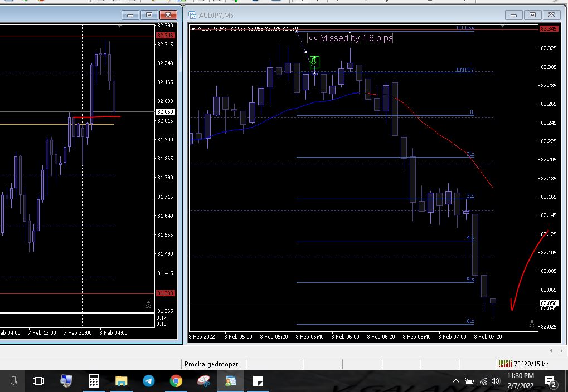
Task: Click the 73420/15 kb connection status indicator
Action: [x=523, y=364]
